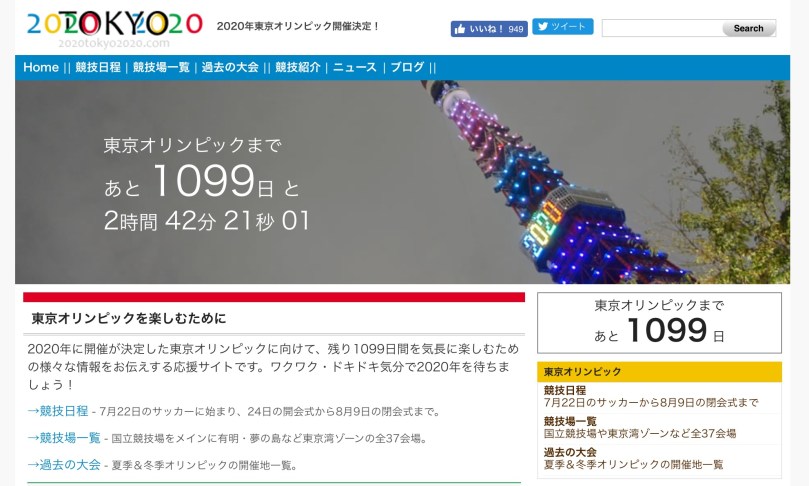
Task: Open 競技日程 in the navigation bar
Action: pyautogui.click(x=98, y=67)
